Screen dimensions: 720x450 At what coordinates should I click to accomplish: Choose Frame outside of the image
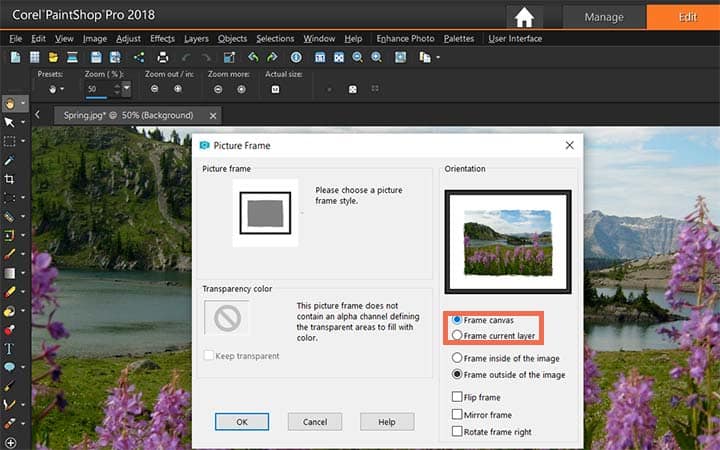(x=508, y=375)
